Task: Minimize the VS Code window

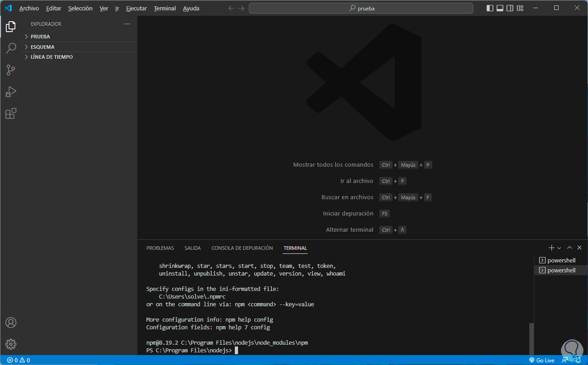Action: [536, 8]
